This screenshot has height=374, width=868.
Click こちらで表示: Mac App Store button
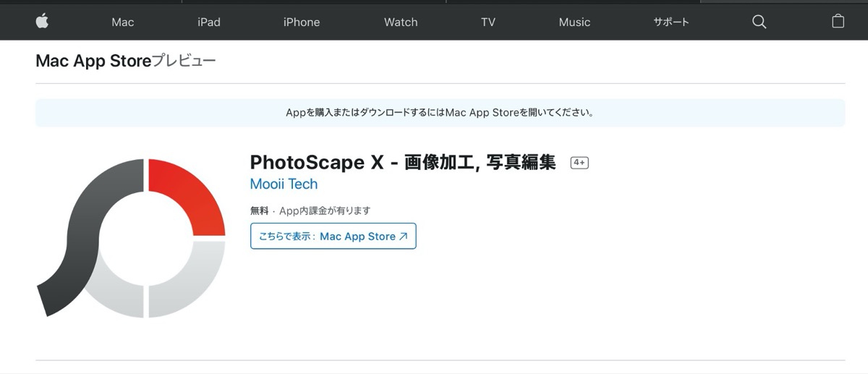pos(333,237)
